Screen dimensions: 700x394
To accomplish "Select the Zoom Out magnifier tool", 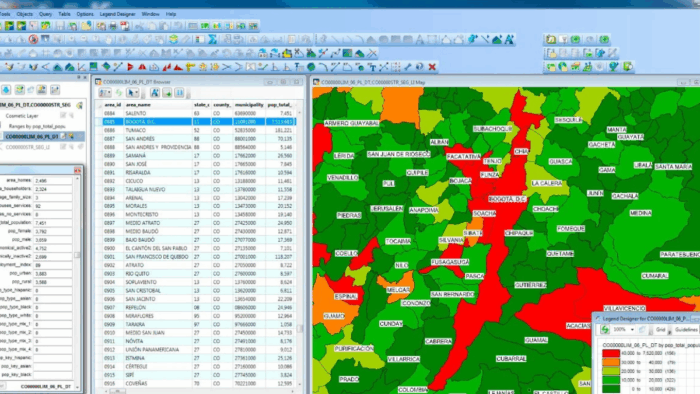I will [x=84, y=39].
